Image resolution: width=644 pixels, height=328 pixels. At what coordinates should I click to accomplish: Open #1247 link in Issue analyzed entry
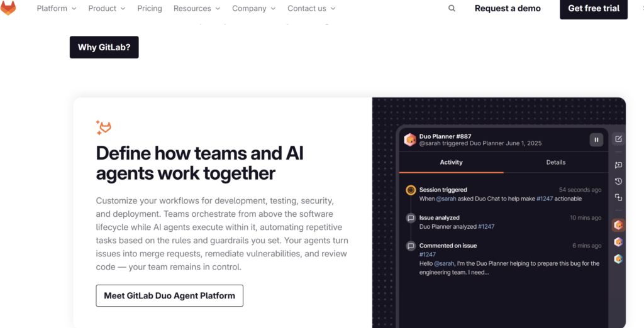486,227
